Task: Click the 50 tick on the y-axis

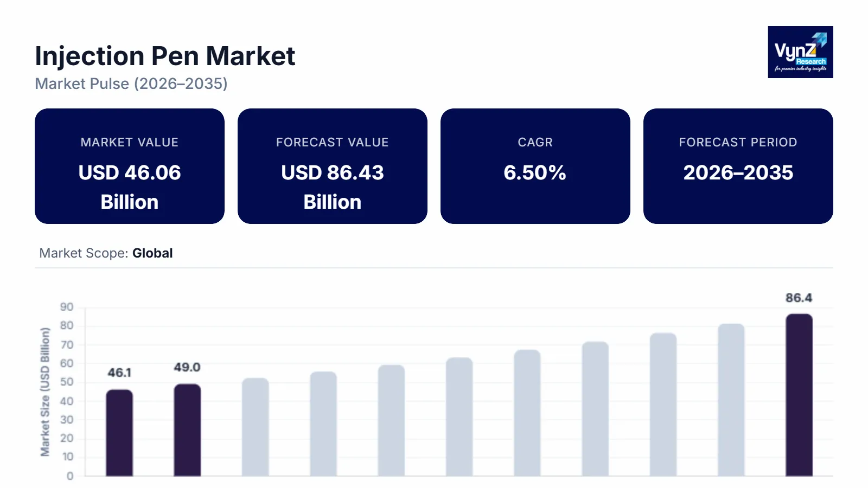Action: pos(67,382)
